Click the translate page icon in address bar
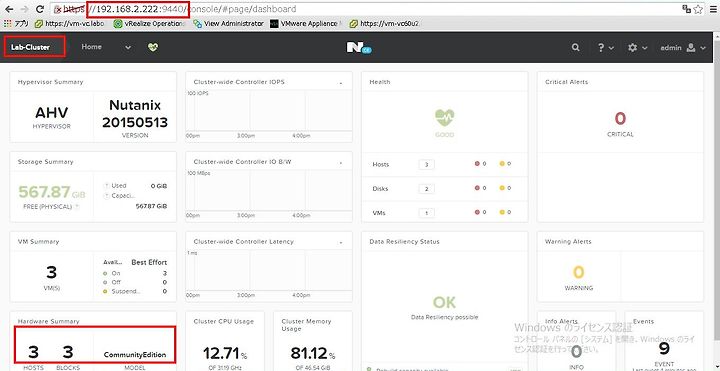 (x=687, y=9)
